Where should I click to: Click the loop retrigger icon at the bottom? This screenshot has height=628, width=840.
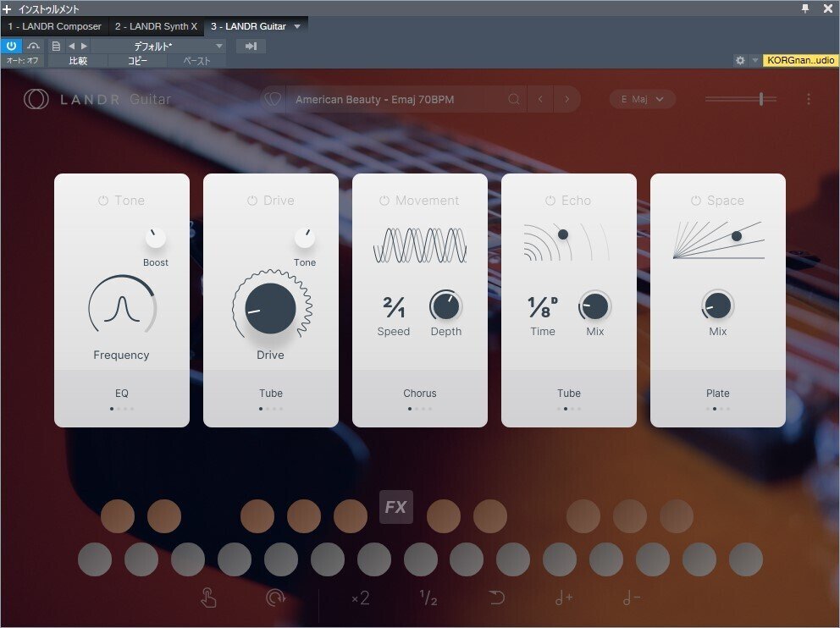pyautogui.click(x=276, y=598)
